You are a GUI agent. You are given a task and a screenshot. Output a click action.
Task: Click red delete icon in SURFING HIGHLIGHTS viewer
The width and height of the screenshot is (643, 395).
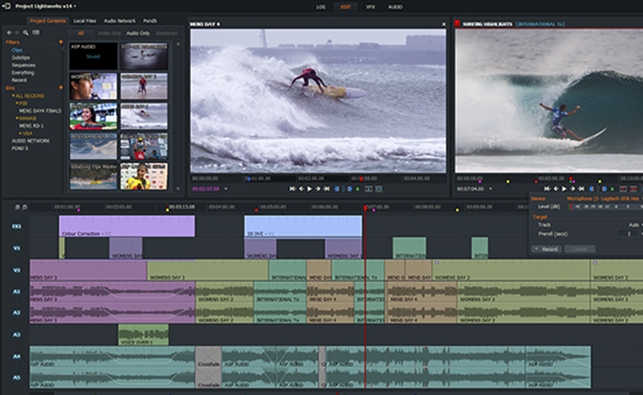point(634,189)
